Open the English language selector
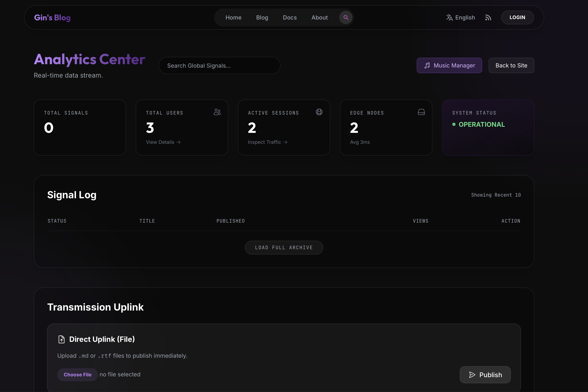Screen dimensions: 588x392 point(460,17)
